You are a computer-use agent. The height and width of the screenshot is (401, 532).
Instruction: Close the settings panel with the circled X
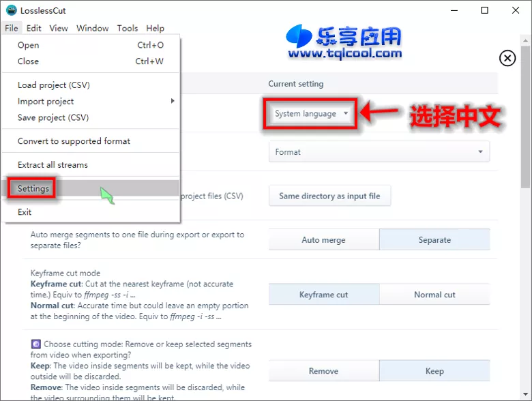[507, 59]
